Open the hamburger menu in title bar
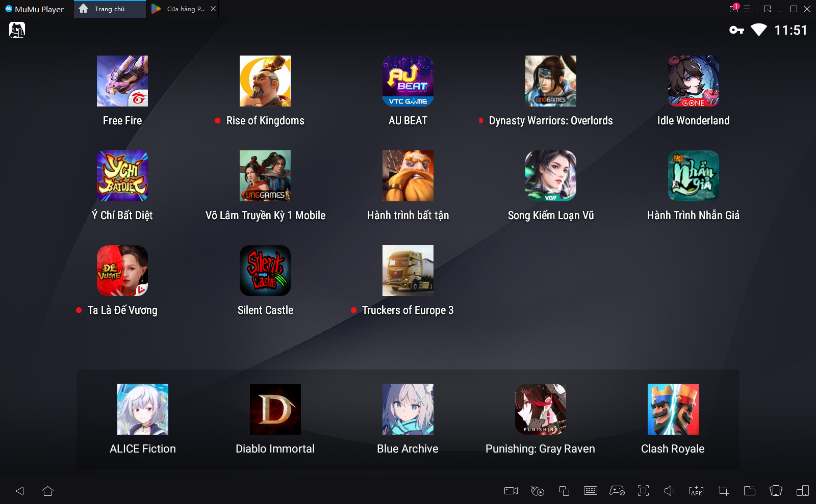The height and width of the screenshot is (504, 816). coord(747,9)
